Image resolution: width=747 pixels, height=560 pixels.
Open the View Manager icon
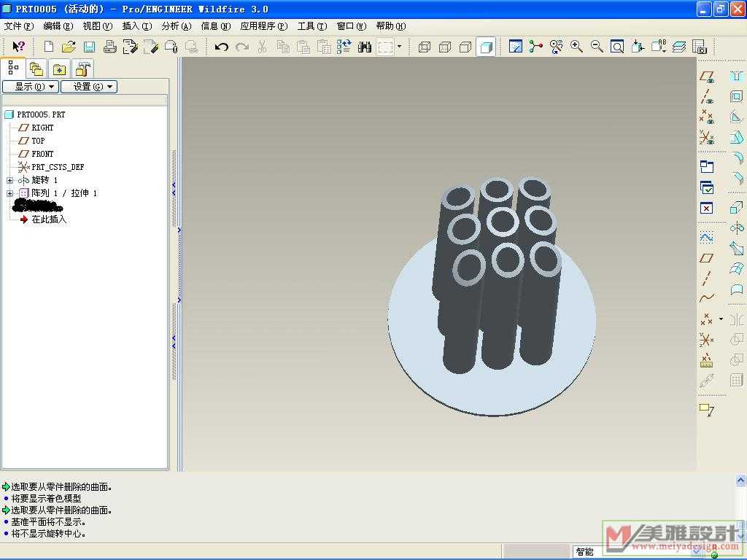[x=700, y=47]
